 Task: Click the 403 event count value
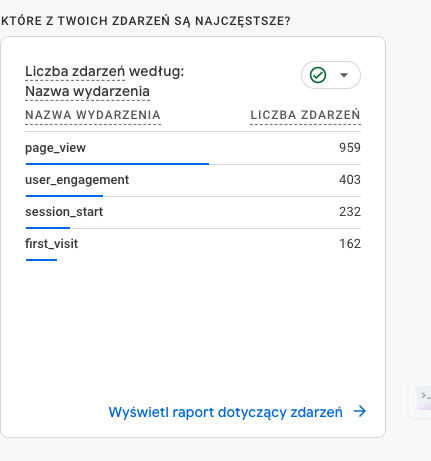(350, 180)
